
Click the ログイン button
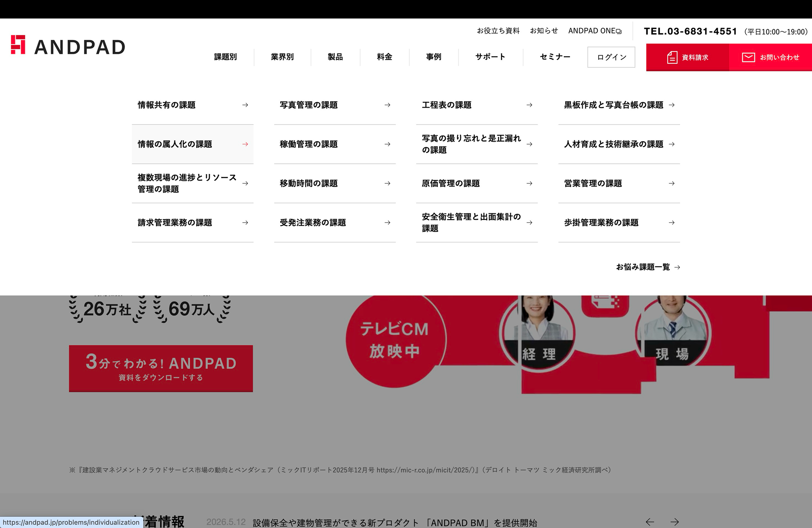pos(611,57)
